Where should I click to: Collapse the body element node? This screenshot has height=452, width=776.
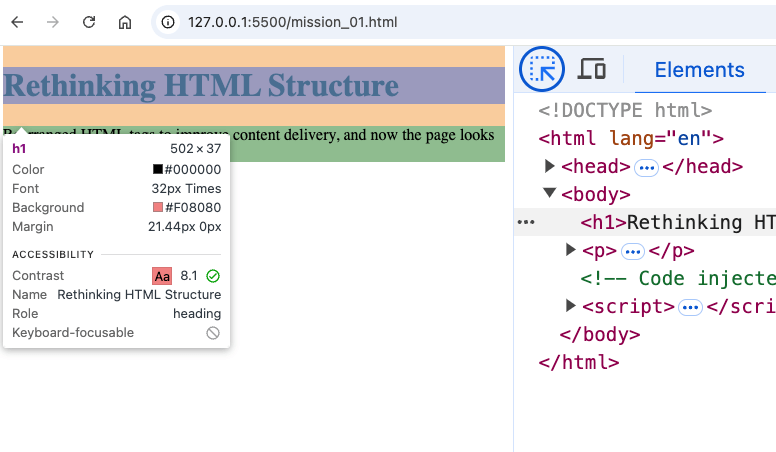coord(550,194)
